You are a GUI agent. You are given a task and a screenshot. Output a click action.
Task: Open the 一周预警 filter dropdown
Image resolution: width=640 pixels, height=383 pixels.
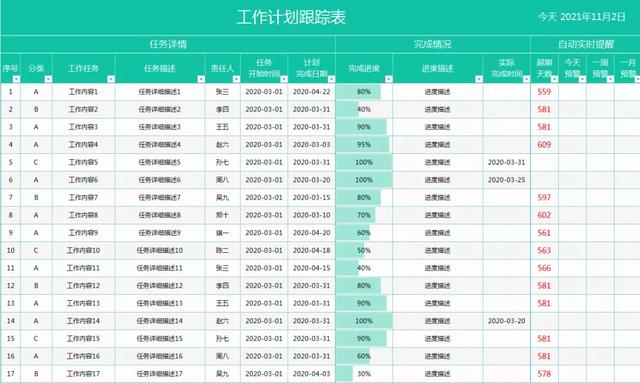tap(610, 79)
